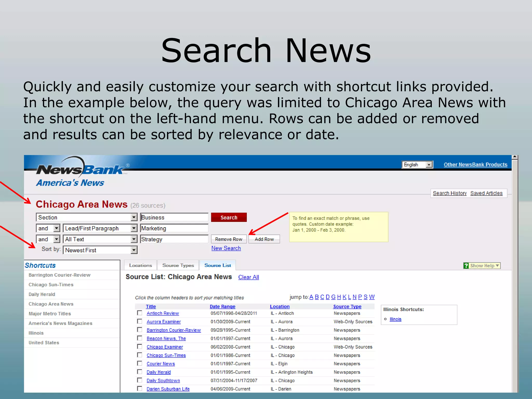Sort by the Title column header

pos(151,306)
